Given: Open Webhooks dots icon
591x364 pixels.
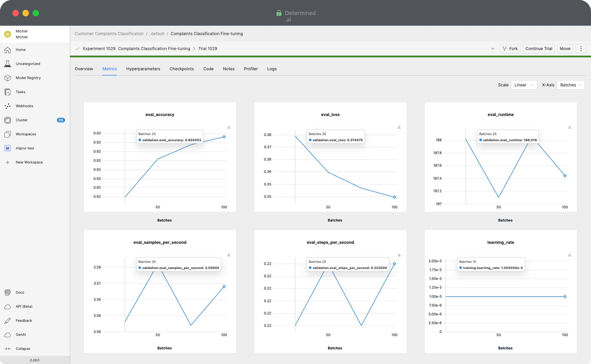Looking at the screenshot, I should tap(8, 106).
